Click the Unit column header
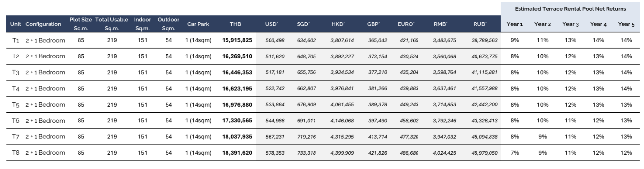 pos(15,24)
